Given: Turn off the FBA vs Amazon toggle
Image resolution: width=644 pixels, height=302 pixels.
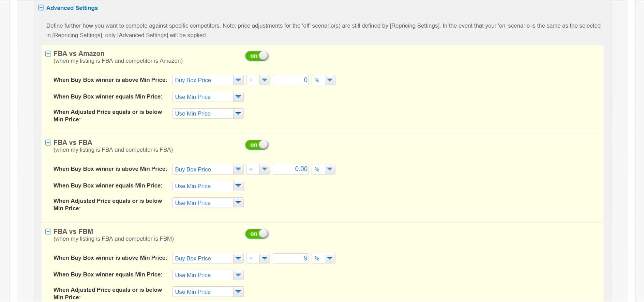Looking at the screenshot, I should click(x=257, y=56).
